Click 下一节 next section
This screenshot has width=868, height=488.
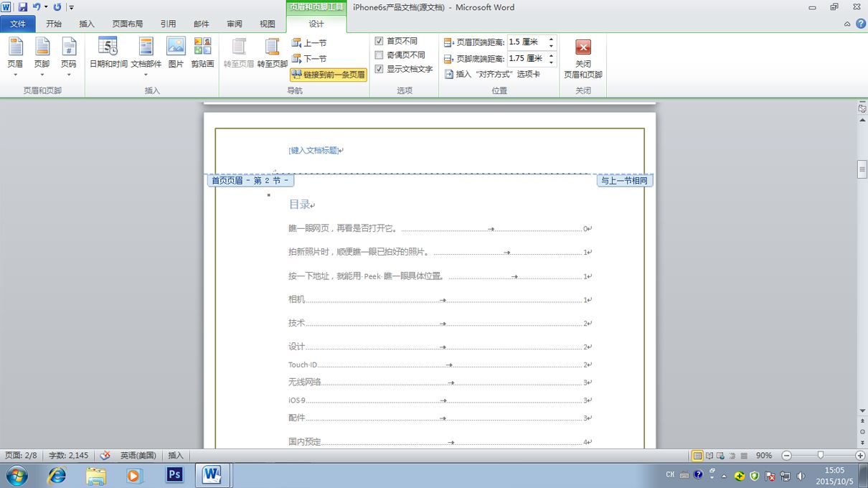(x=309, y=59)
